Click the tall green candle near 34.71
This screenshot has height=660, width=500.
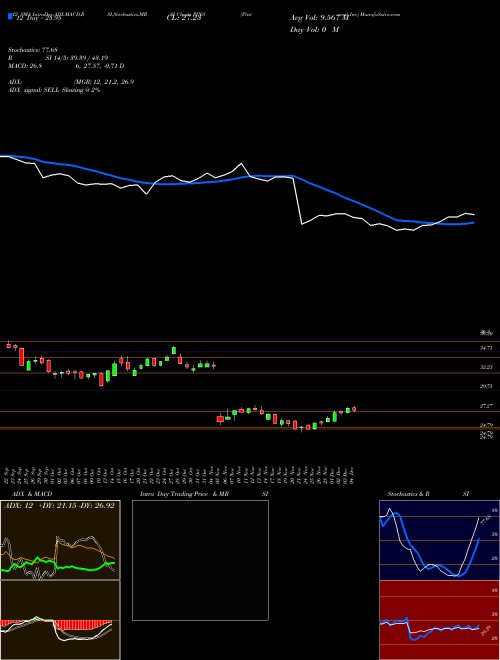pos(174,351)
